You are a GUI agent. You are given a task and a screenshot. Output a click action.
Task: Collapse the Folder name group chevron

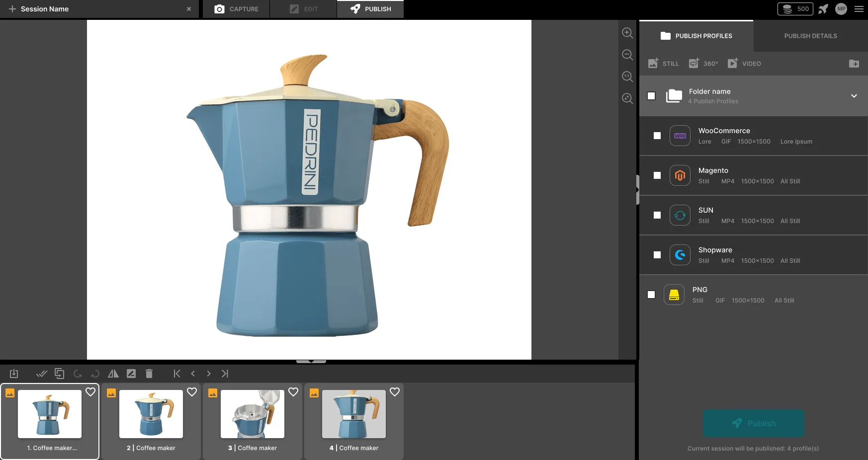[854, 96]
